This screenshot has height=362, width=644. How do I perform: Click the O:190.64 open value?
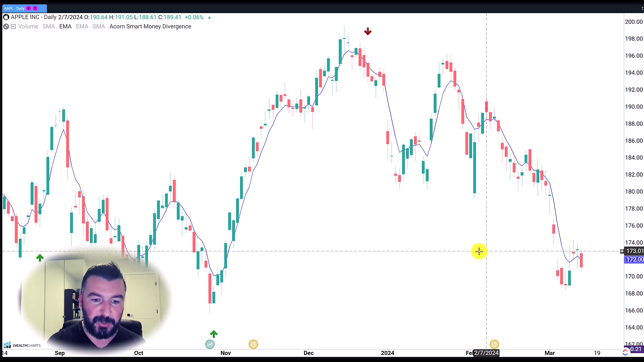pos(96,17)
